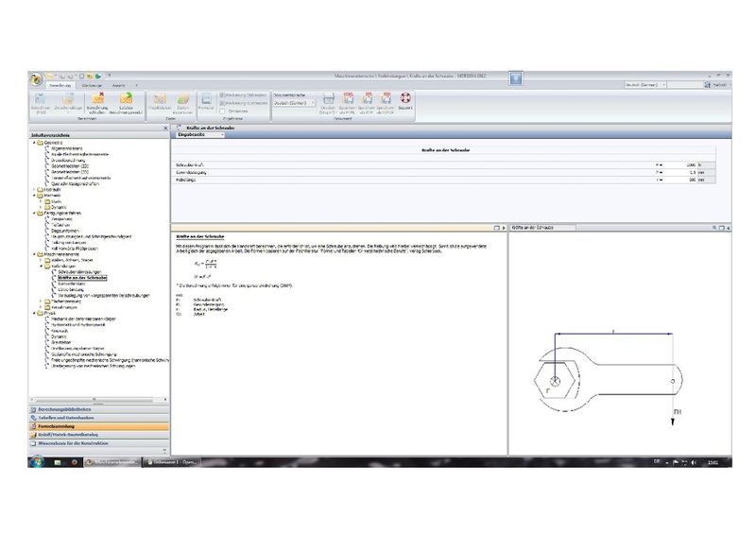Screen dimensions: 756x535
Task: Toggle the Markierung übernehmen checkbox
Action: (222, 95)
